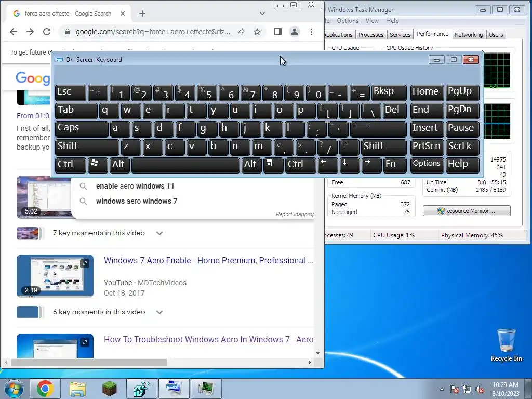Click the Enter key on keyboard
The height and width of the screenshot is (399, 532).
click(378, 129)
